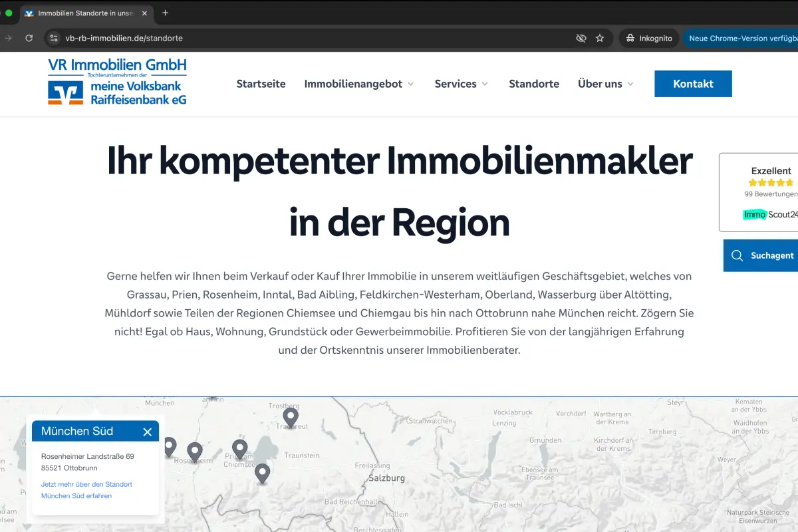The width and height of the screenshot is (798, 532).
Task: Click the map marker south of Chiemsee
Action: (263, 473)
